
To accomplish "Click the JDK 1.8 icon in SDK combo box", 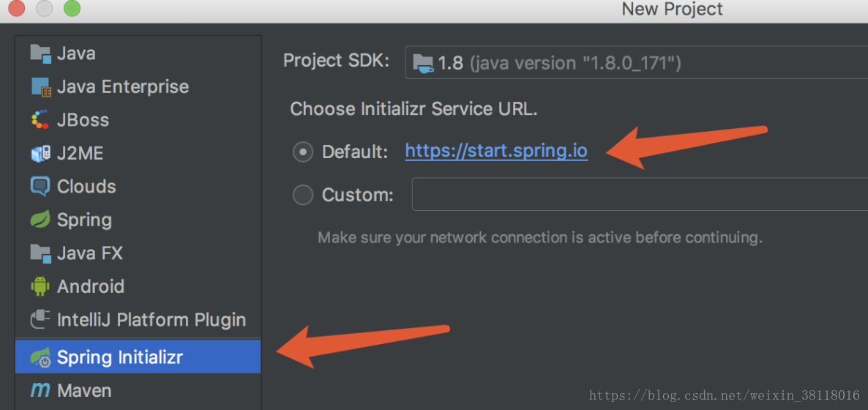I will (x=424, y=63).
